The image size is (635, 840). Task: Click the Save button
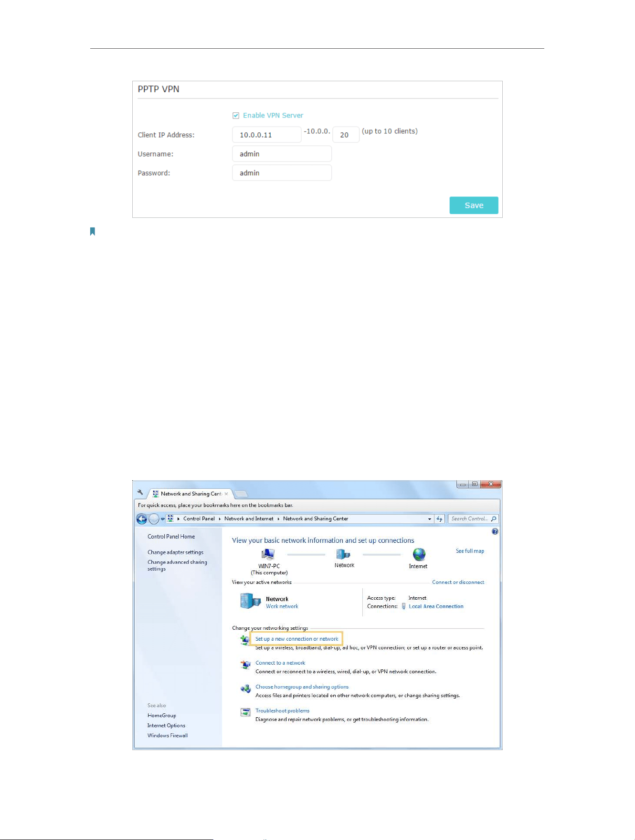point(474,205)
